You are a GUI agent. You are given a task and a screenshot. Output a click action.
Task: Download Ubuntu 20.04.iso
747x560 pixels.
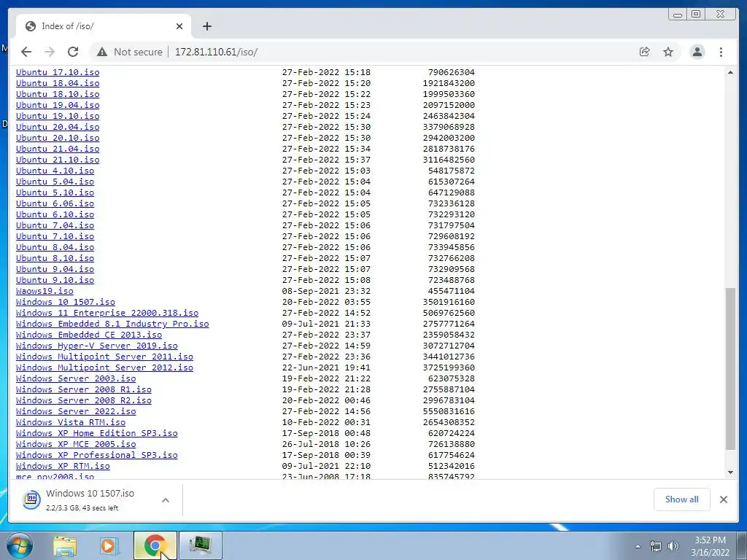[58, 127]
